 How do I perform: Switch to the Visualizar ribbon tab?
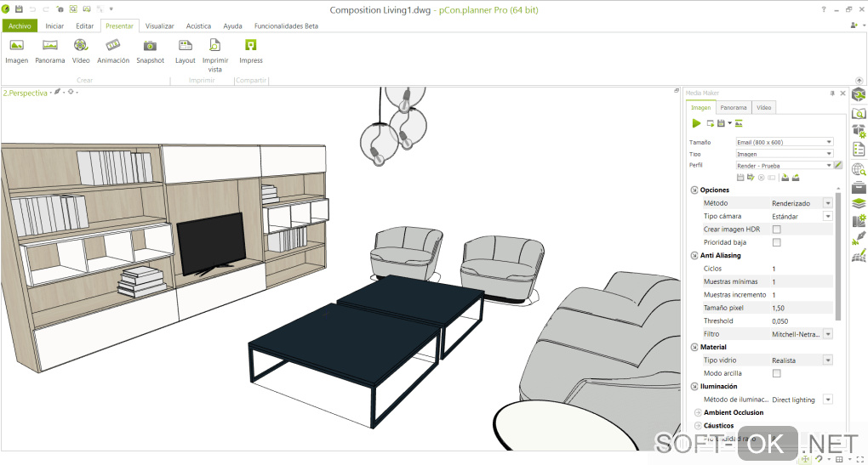159,26
